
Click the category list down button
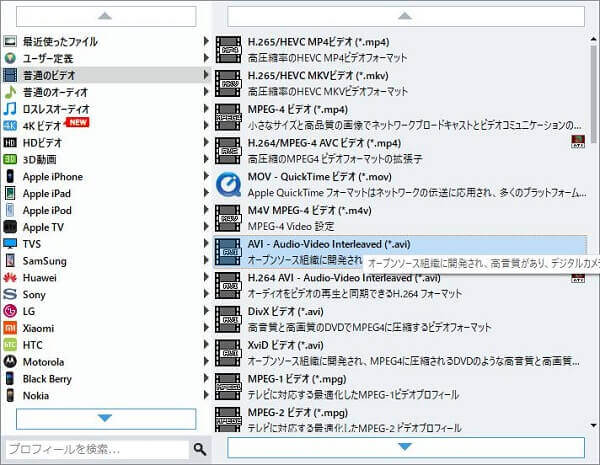click(106, 419)
